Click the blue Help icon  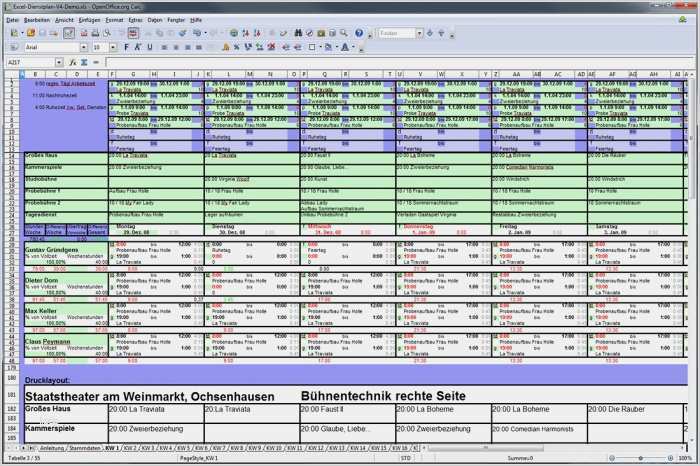359,33
